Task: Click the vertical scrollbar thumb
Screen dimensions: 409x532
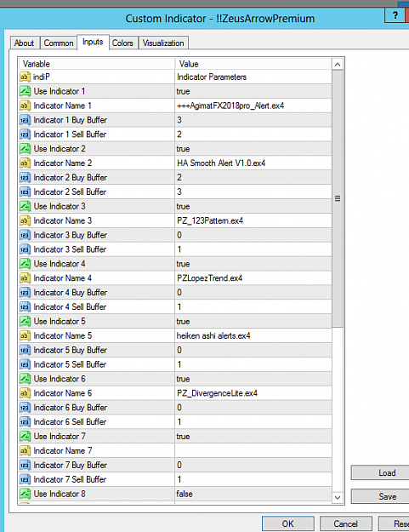Action: pos(338,199)
